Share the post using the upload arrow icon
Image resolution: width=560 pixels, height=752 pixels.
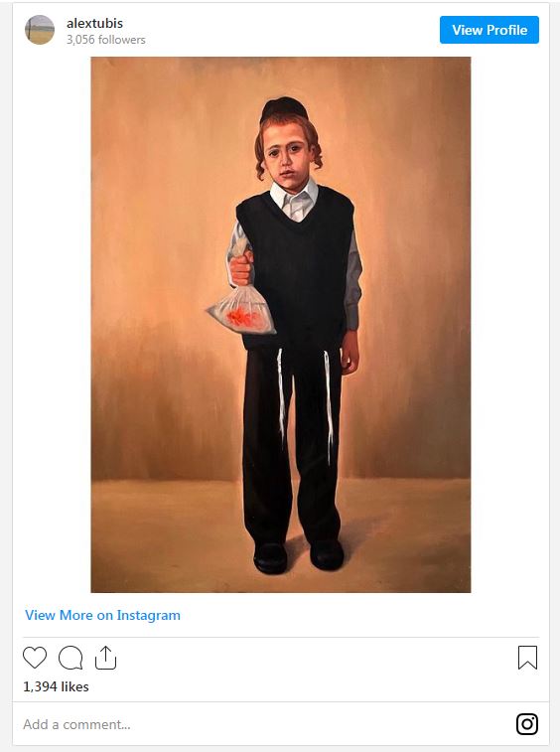point(105,658)
